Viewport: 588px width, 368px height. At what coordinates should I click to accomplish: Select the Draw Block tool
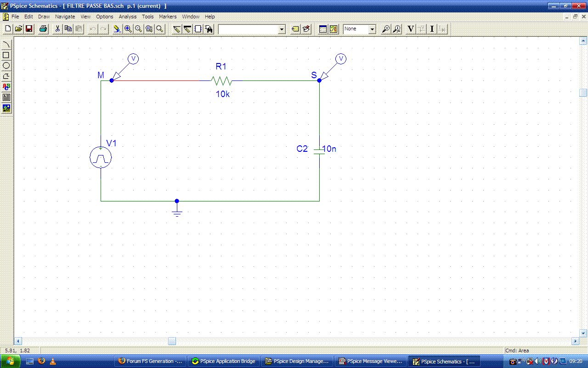pyautogui.click(x=198, y=29)
